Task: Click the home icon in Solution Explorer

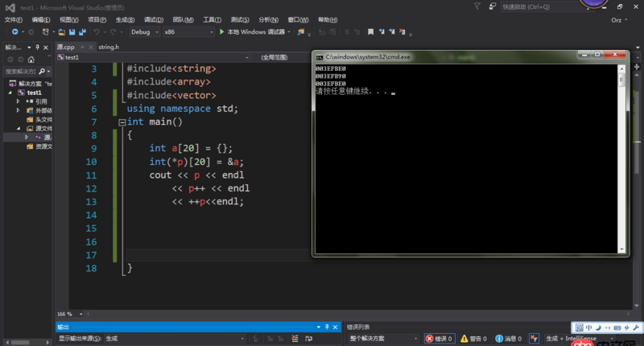Action: coord(31,60)
